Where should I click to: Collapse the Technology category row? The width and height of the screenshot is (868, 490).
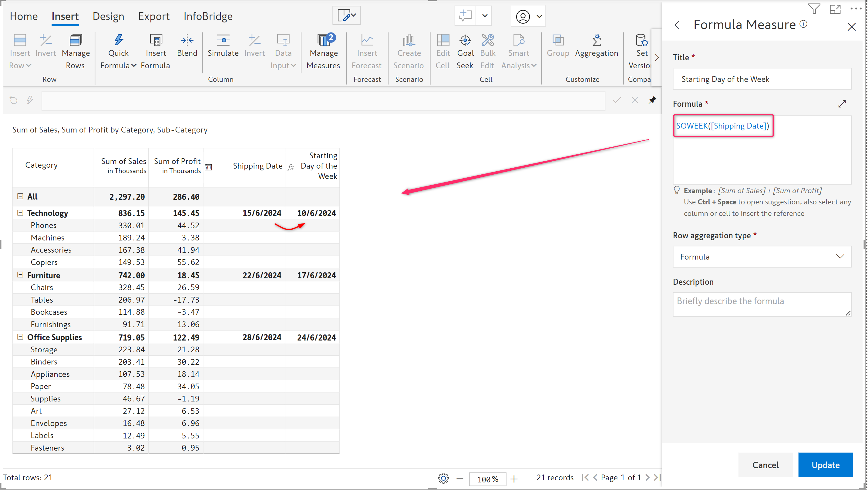pos(20,213)
